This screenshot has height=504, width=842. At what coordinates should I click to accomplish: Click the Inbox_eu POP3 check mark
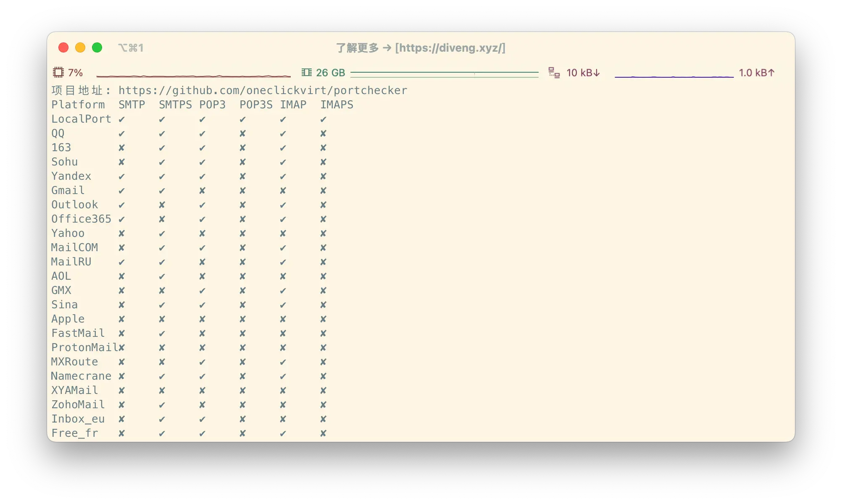(203, 419)
